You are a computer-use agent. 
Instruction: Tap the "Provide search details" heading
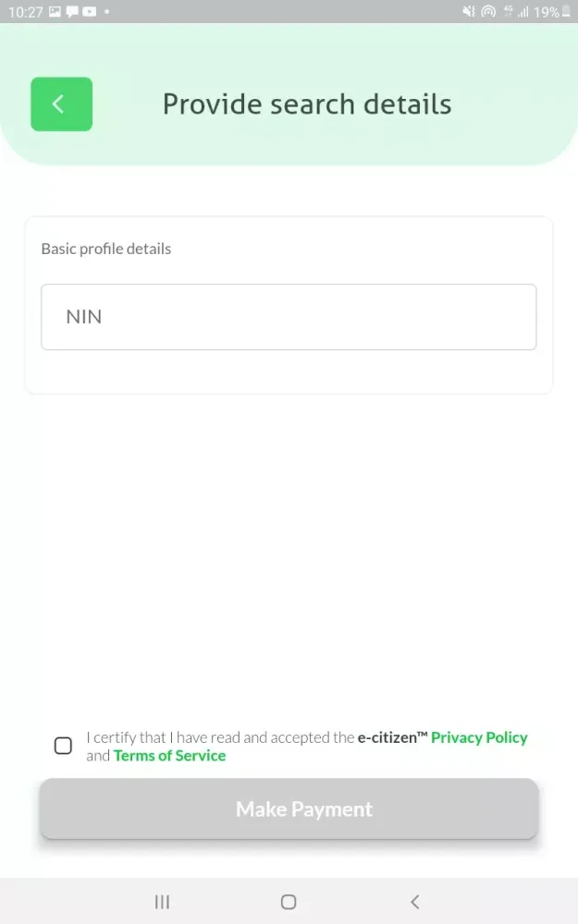(x=307, y=103)
